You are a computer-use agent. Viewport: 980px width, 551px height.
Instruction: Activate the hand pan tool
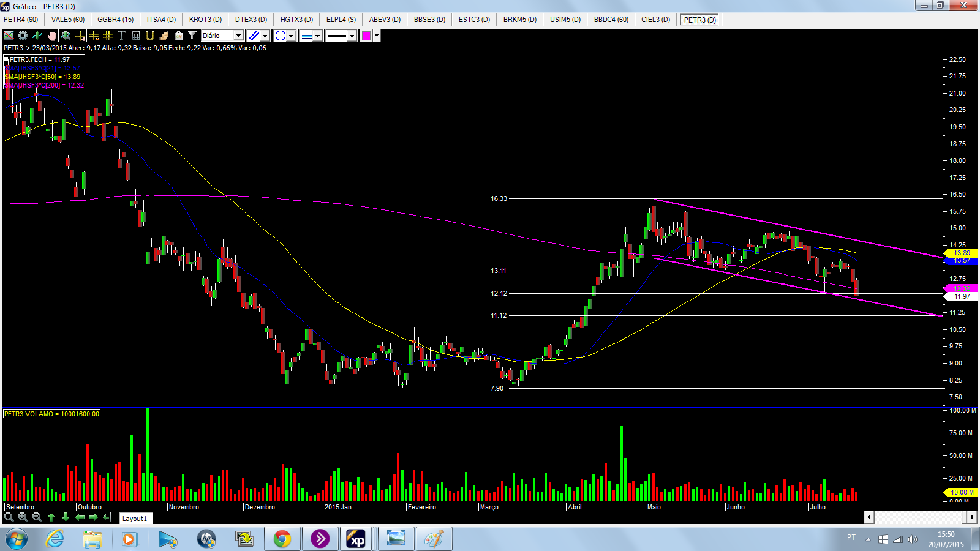51,36
